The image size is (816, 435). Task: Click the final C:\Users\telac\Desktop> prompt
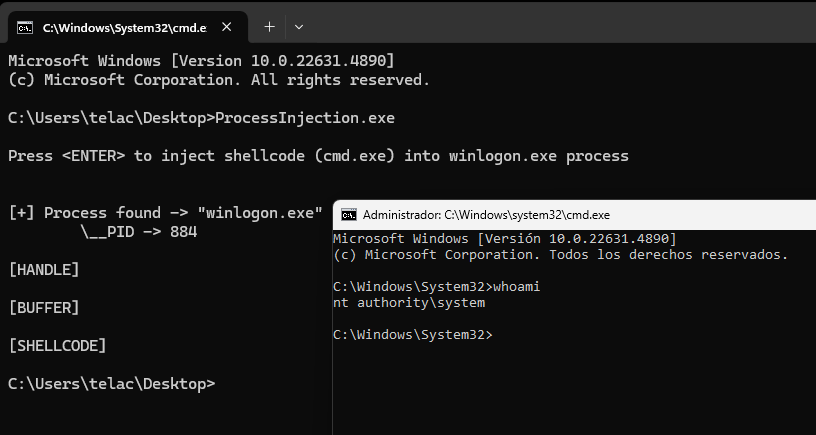(x=111, y=384)
